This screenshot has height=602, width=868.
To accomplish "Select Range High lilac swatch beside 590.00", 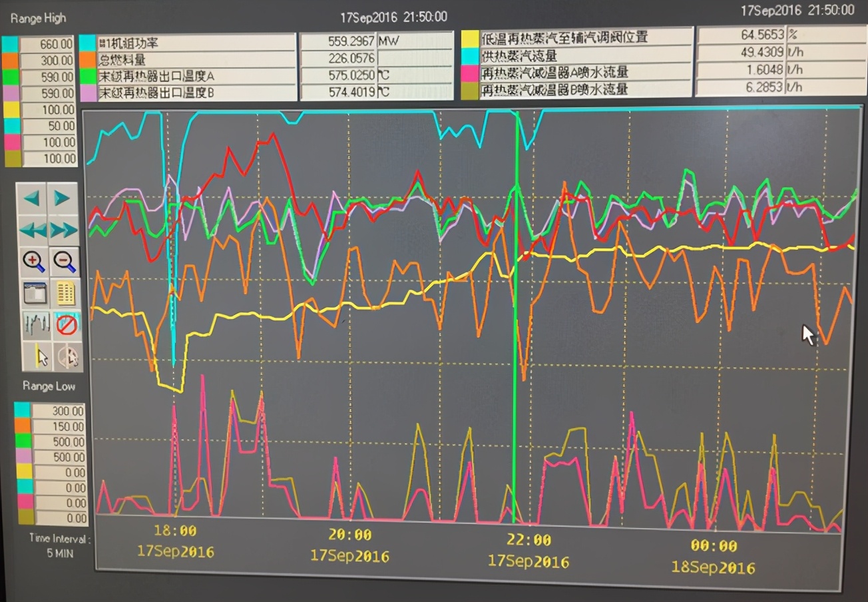I will [12, 94].
